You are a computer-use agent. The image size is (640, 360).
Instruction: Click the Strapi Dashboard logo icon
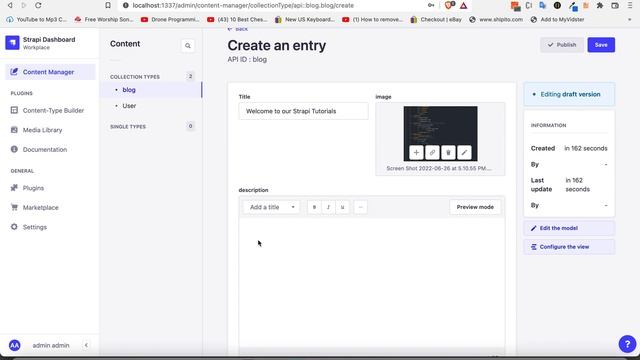point(12,42)
